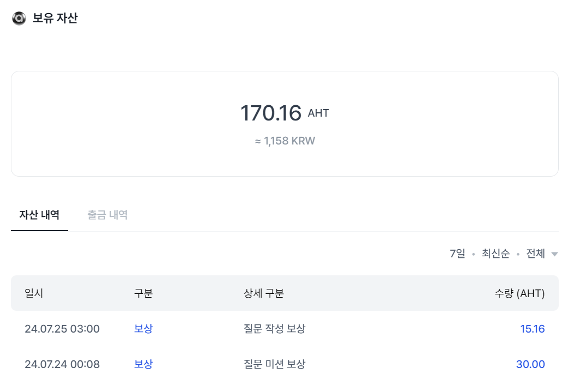Click the 1,158 KRW converted value

click(284, 141)
